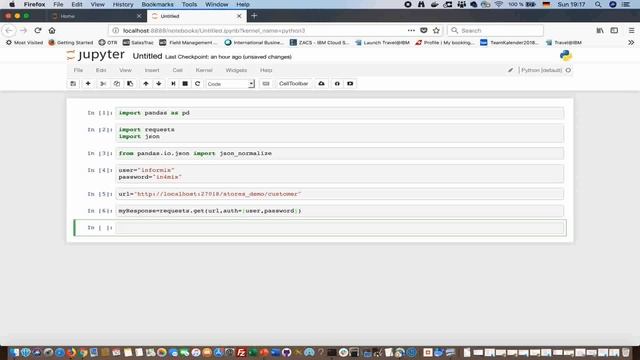The width and height of the screenshot is (640, 360).
Task: Open the Jupyter Kernel menu
Action: point(204,70)
